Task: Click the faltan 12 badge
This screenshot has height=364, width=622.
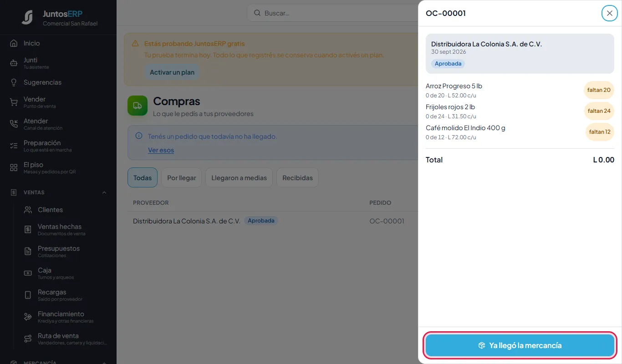Action: click(x=600, y=132)
